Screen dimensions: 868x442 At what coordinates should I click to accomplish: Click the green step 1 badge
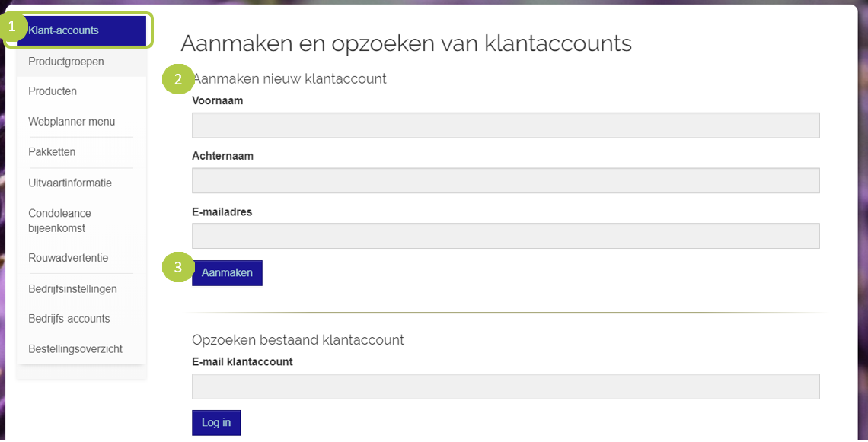(x=12, y=27)
